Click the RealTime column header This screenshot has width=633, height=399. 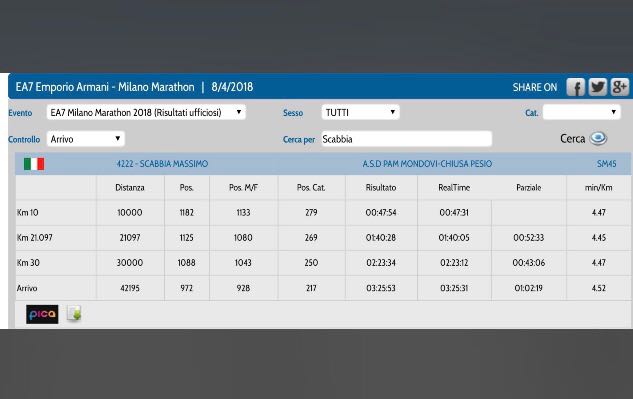point(454,187)
